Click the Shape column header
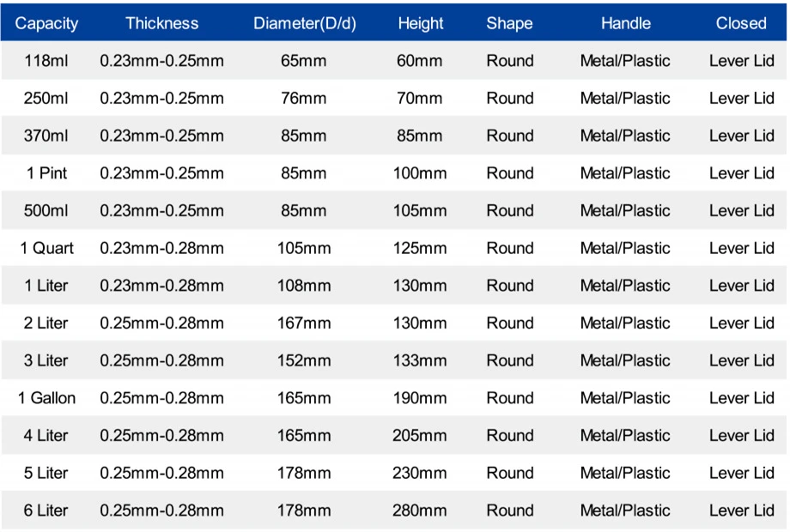Screen dimensions: 790x532 pyautogui.click(x=509, y=23)
